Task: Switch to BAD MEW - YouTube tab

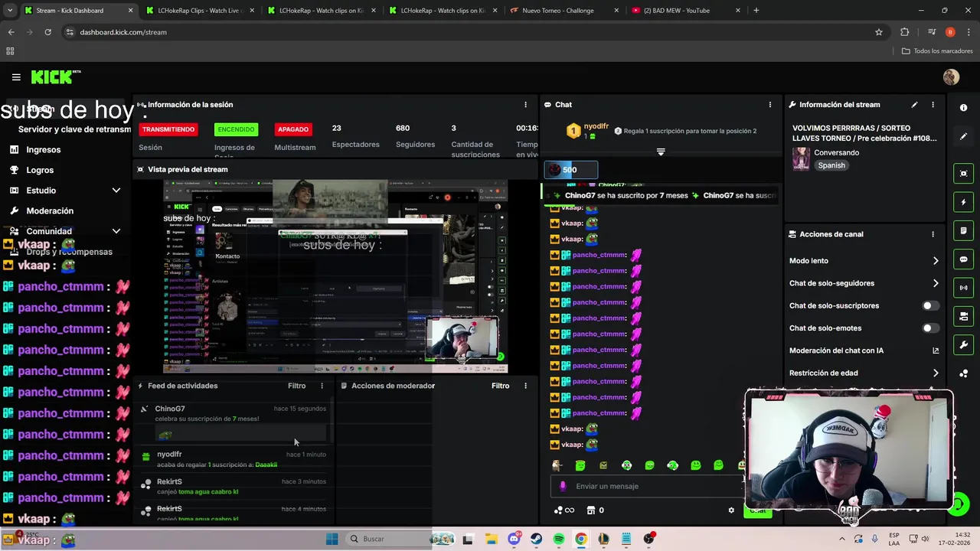Action: point(685,11)
